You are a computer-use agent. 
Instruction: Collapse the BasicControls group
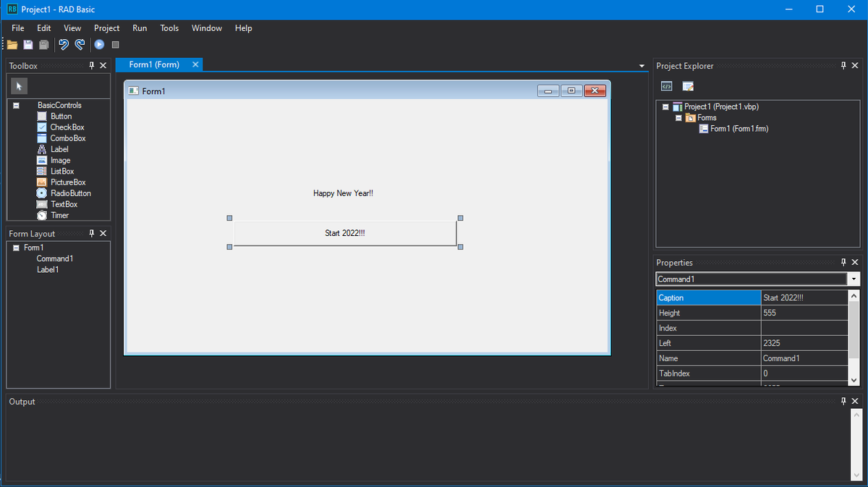click(15, 106)
